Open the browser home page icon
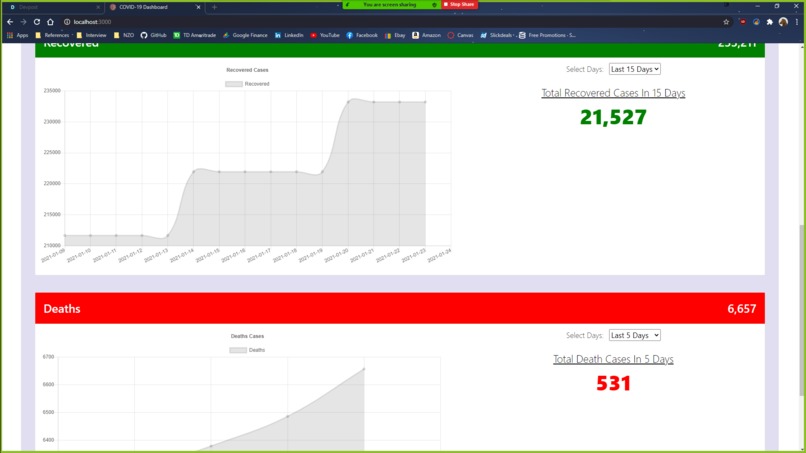Image resolution: width=806 pixels, height=453 pixels. (50, 22)
